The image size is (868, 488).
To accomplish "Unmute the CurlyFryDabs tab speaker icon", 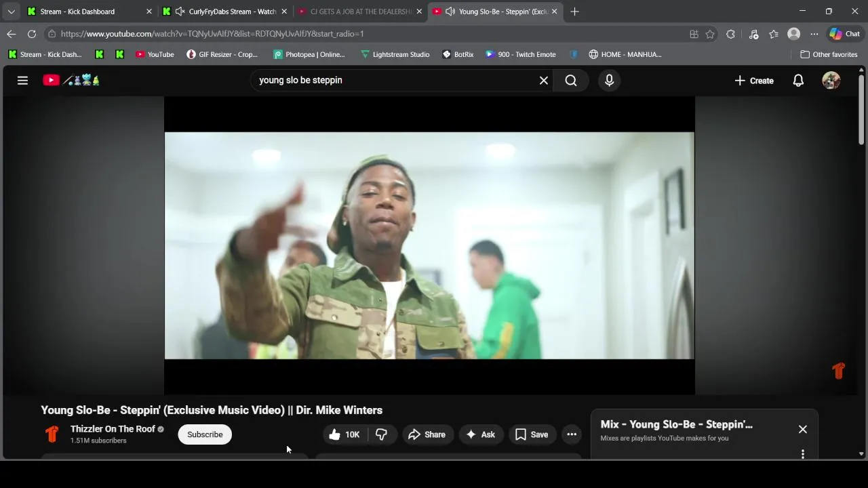I will [180, 12].
